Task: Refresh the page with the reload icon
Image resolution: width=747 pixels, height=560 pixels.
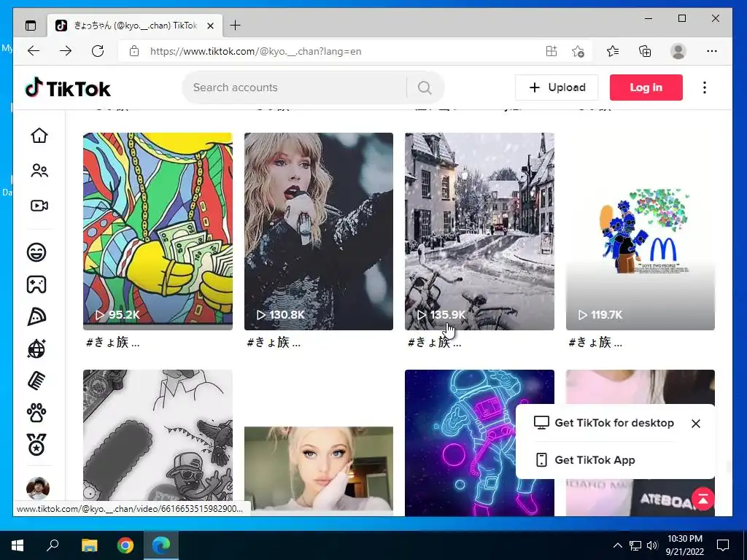Action: [98, 51]
